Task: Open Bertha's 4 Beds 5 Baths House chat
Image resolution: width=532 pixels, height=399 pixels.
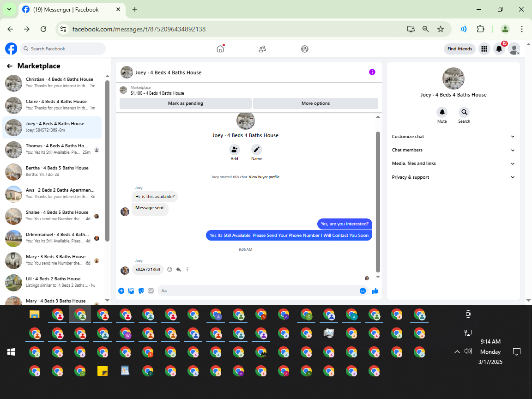Action: (52, 172)
